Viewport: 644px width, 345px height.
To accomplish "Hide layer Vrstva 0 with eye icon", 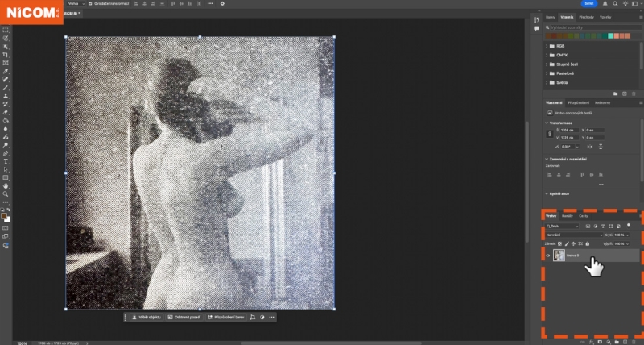I will click(548, 256).
